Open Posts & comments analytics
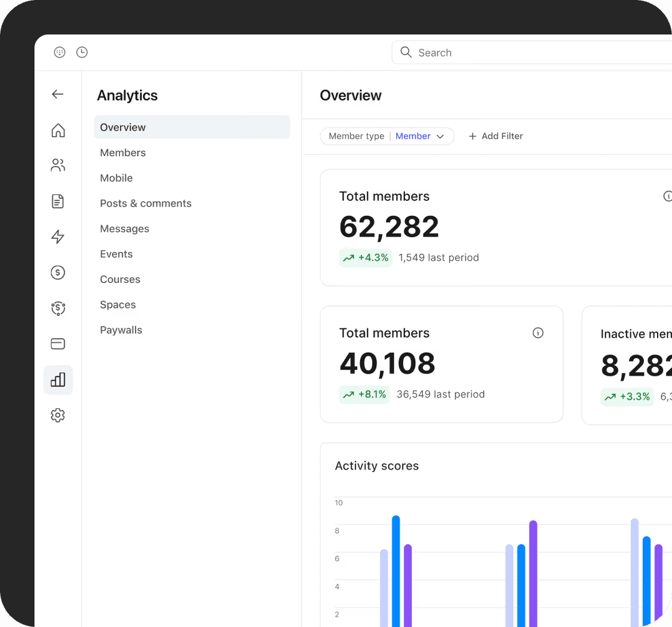Viewport: 672px width, 627px height. (x=146, y=203)
